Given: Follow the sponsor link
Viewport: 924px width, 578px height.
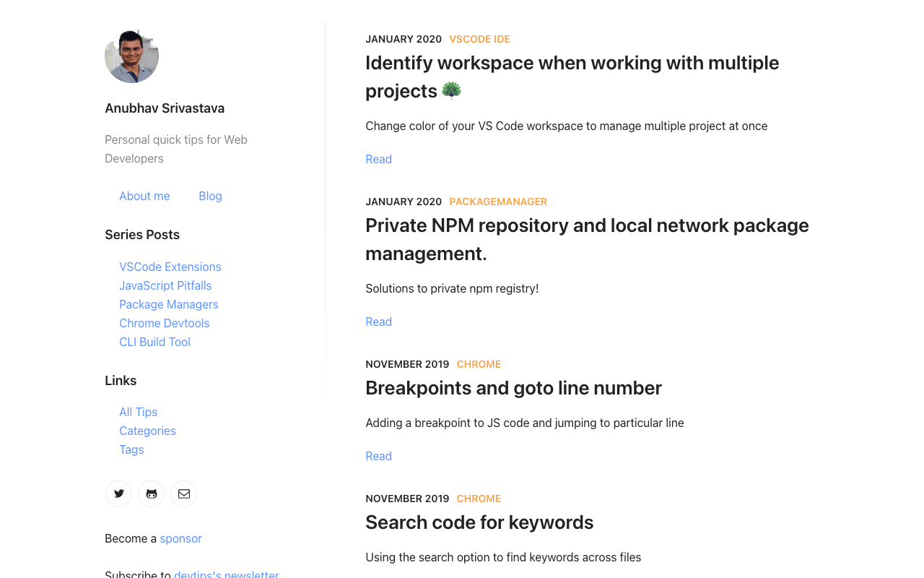Looking at the screenshot, I should [x=180, y=538].
